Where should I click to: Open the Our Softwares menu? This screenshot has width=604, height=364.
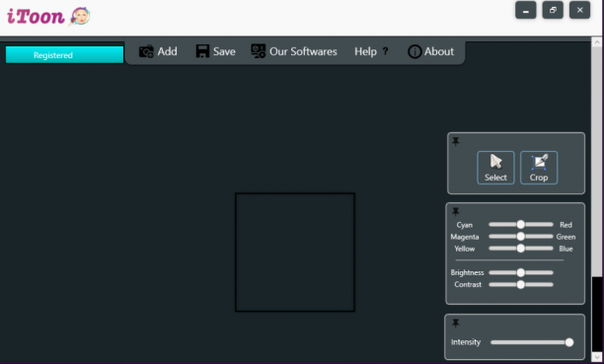click(x=294, y=51)
